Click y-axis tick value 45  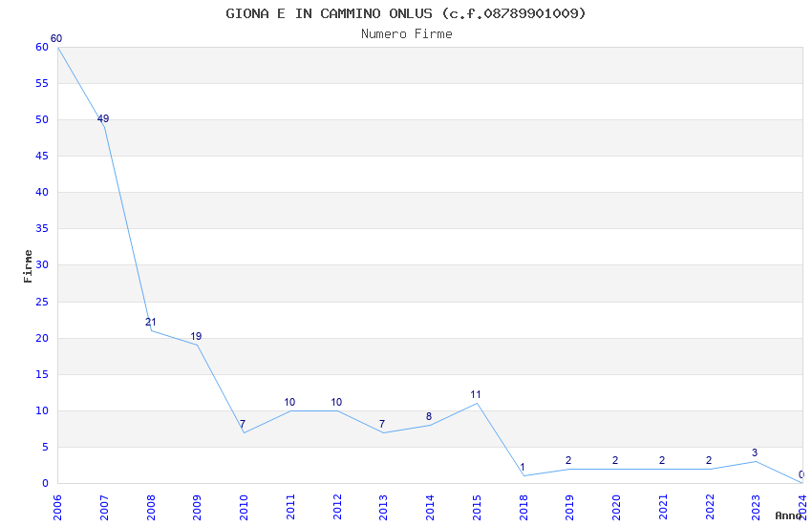(42, 156)
